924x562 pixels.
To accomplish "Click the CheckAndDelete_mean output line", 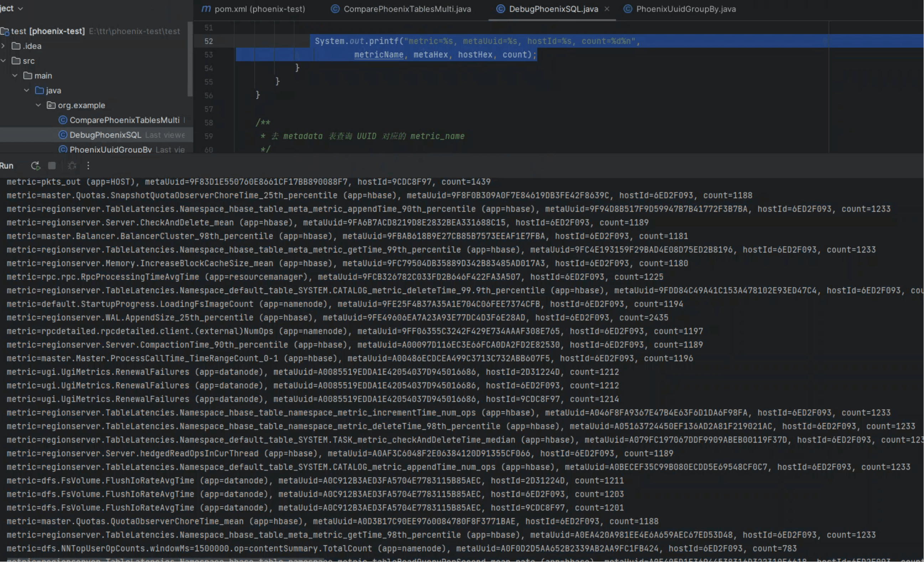I will point(328,223).
